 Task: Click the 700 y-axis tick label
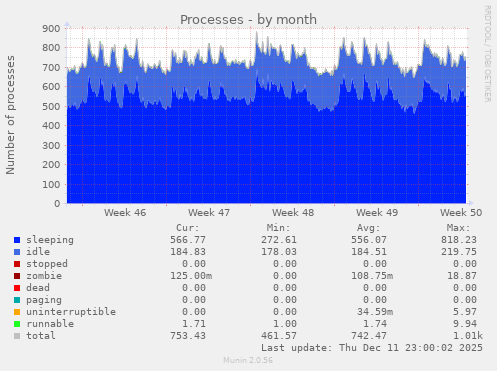51,68
